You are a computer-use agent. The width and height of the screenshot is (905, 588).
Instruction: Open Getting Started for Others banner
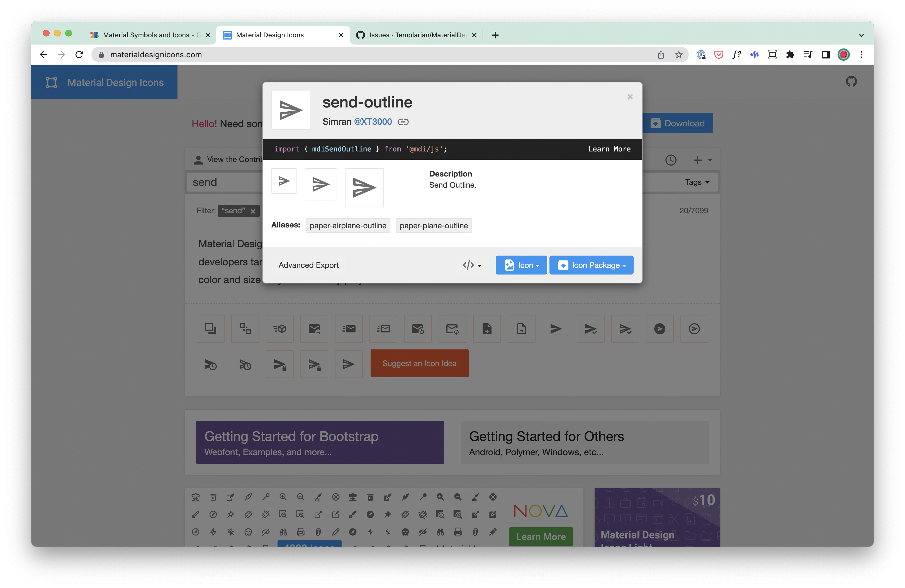pos(585,442)
